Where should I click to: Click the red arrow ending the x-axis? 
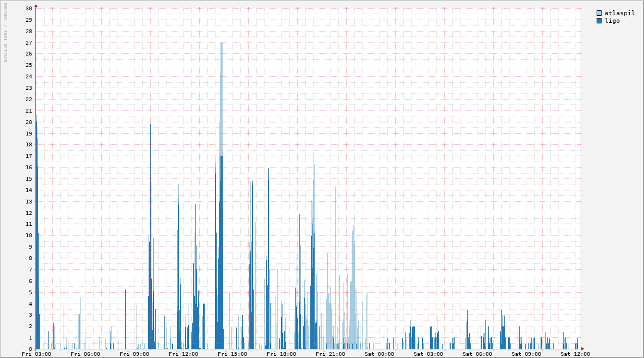pyautogui.click(x=582, y=349)
